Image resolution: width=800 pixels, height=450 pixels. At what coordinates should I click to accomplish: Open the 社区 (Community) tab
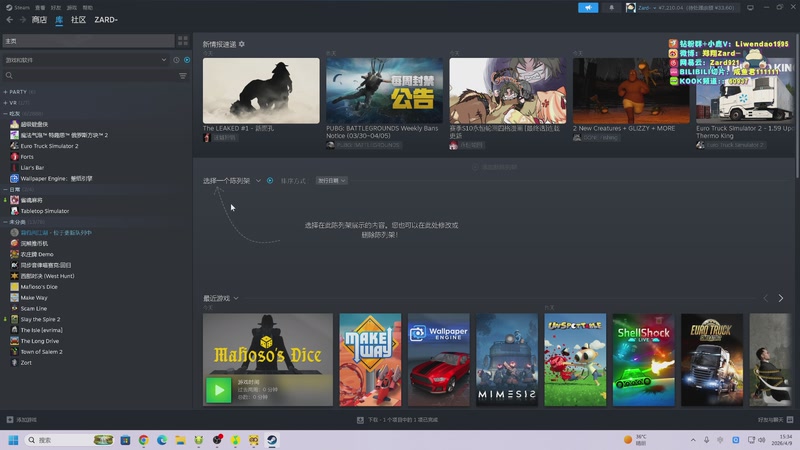78,20
